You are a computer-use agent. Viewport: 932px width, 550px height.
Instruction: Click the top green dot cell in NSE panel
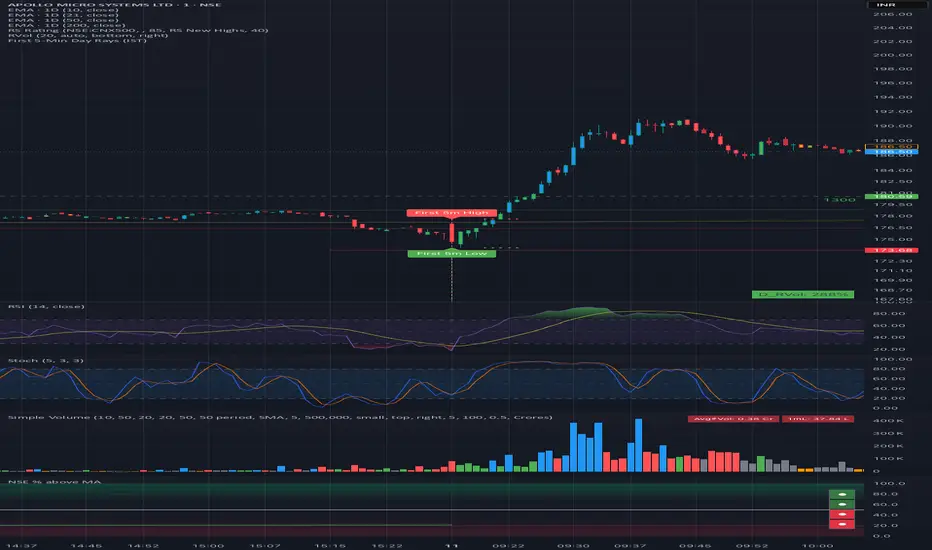click(x=844, y=494)
